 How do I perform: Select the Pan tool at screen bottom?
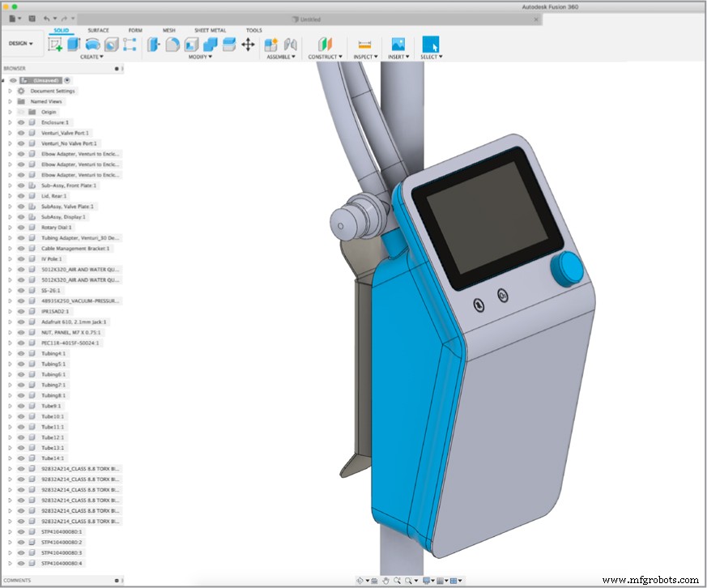point(385,580)
